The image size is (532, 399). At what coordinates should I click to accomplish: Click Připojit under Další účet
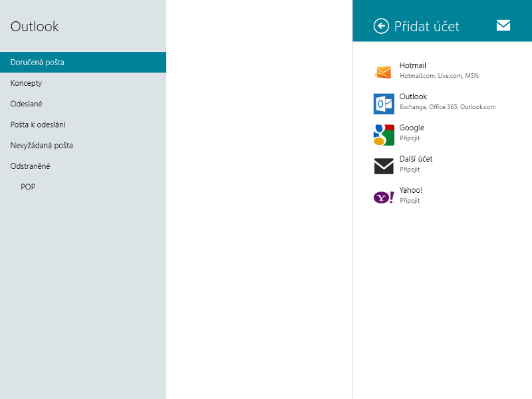[x=410, y=170]
